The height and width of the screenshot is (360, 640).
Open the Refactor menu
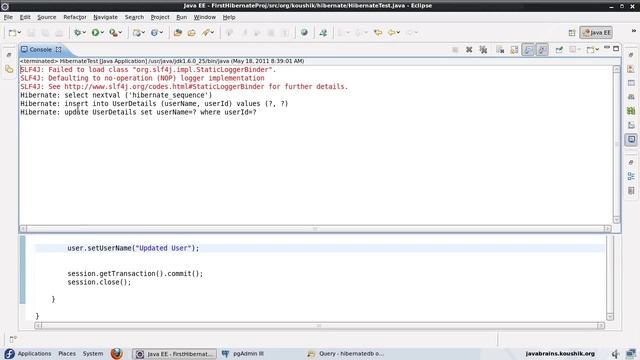(75, 17)
